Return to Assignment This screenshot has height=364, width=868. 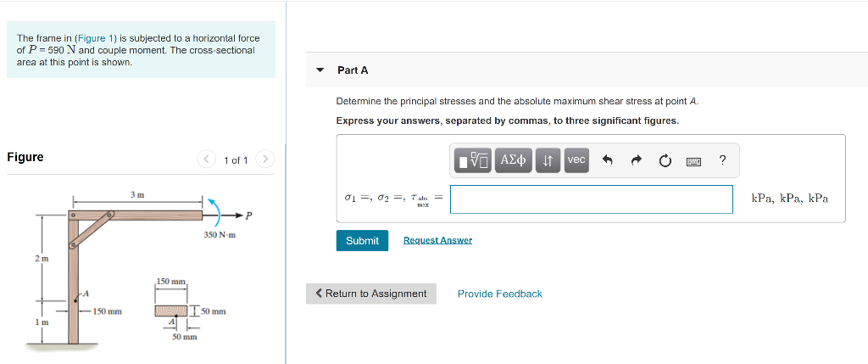[x=371, y=294]
